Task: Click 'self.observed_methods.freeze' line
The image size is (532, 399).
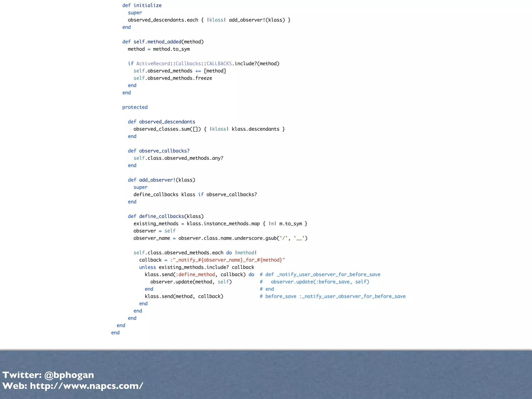Action: click(x=173, y=78)
